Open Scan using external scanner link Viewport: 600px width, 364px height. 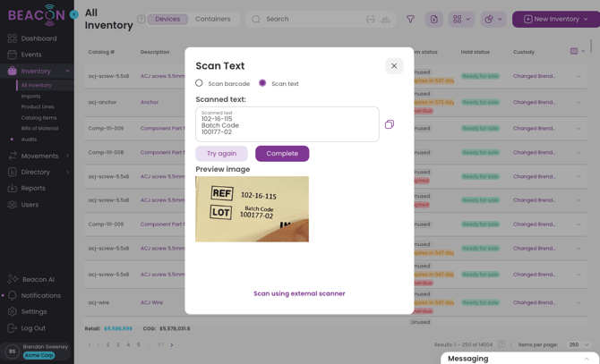(x=299, y=293)
